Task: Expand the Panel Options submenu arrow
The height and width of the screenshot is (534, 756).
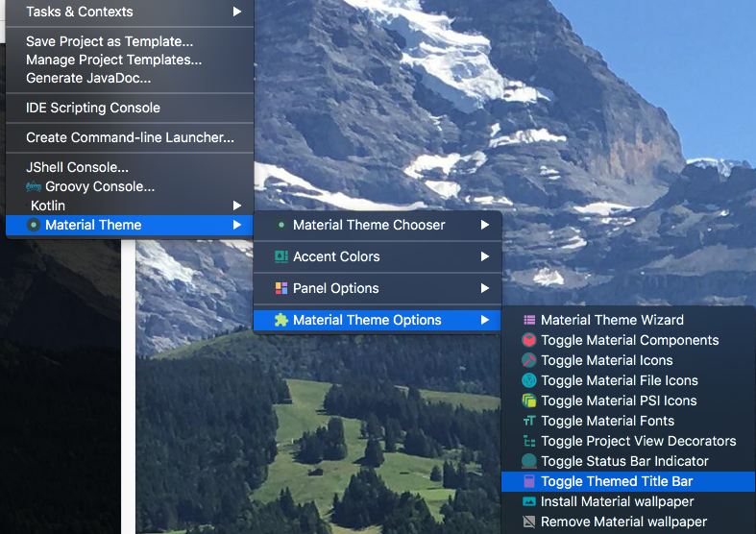Action: [484, 288]
